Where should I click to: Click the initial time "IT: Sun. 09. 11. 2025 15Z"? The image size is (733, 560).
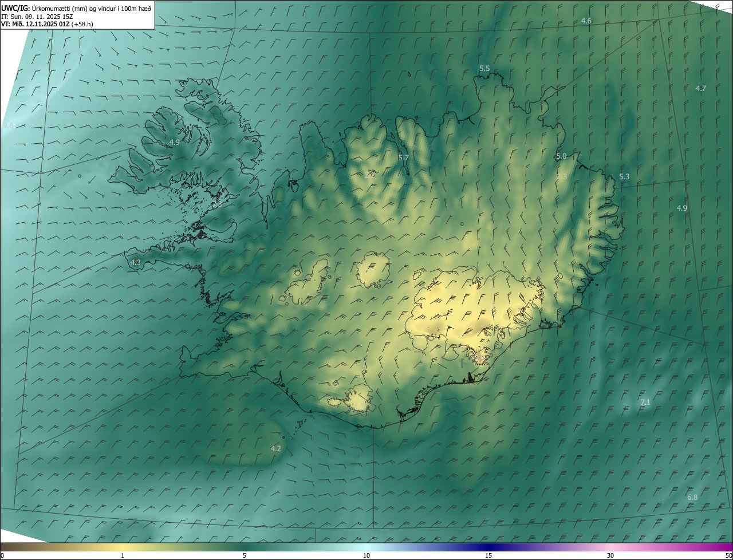click(x=37, y=17)
